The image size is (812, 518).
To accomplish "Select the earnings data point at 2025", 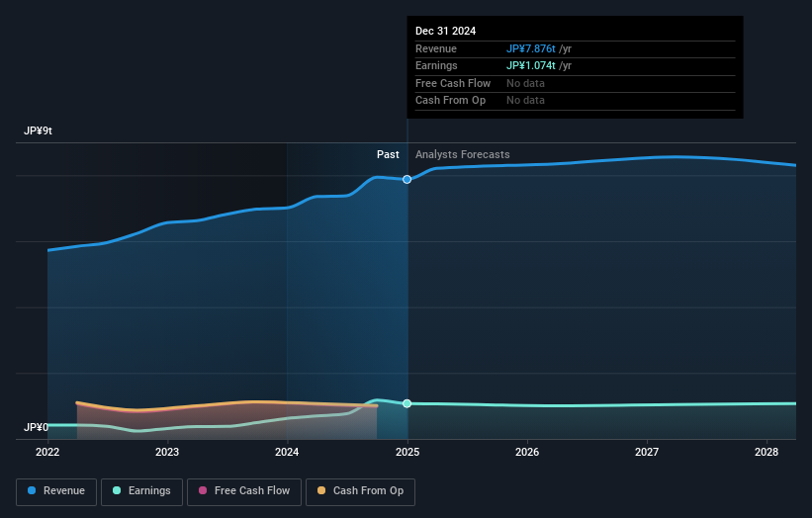I will [407, 403].
